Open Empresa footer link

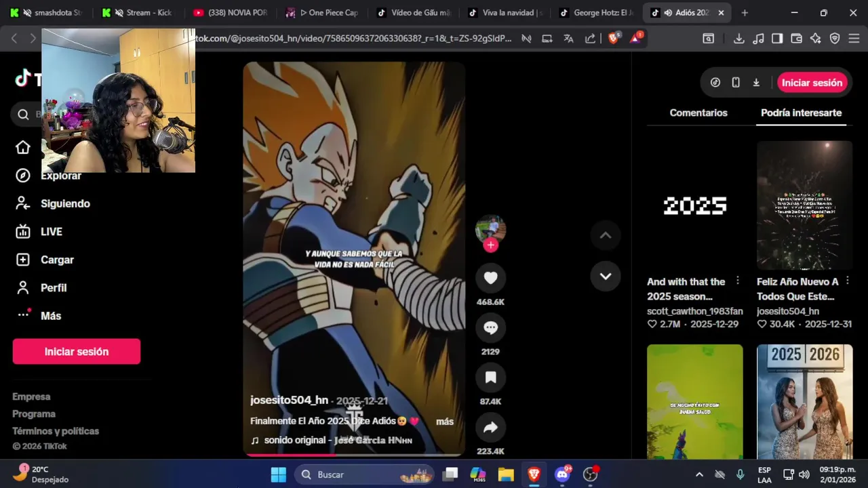[31, 396]
